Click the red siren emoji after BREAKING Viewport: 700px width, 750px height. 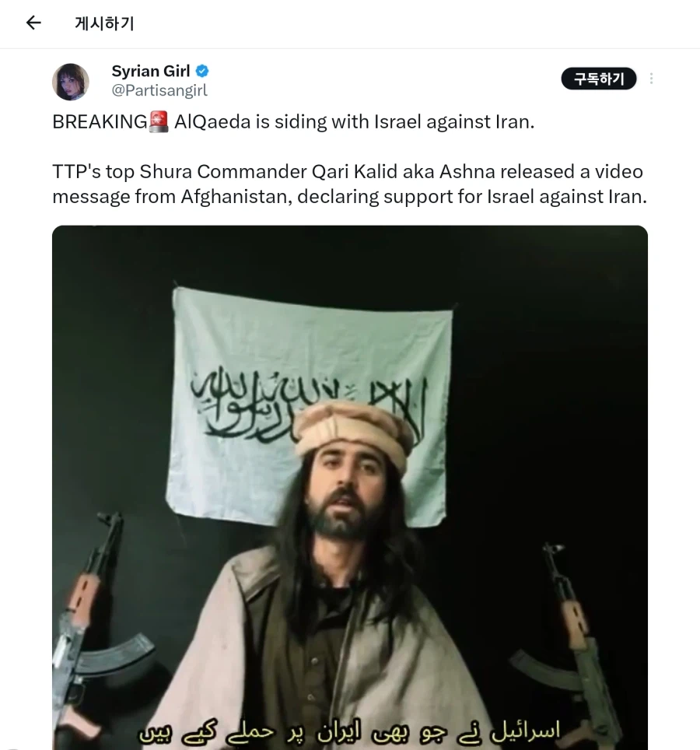pyautogui.click(x=159, y=122)
